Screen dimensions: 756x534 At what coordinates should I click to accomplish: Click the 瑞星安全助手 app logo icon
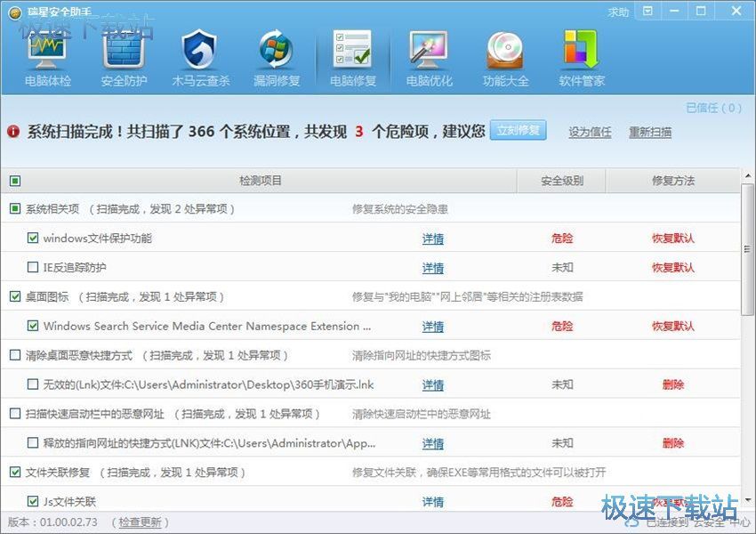[x=15, y=13]
